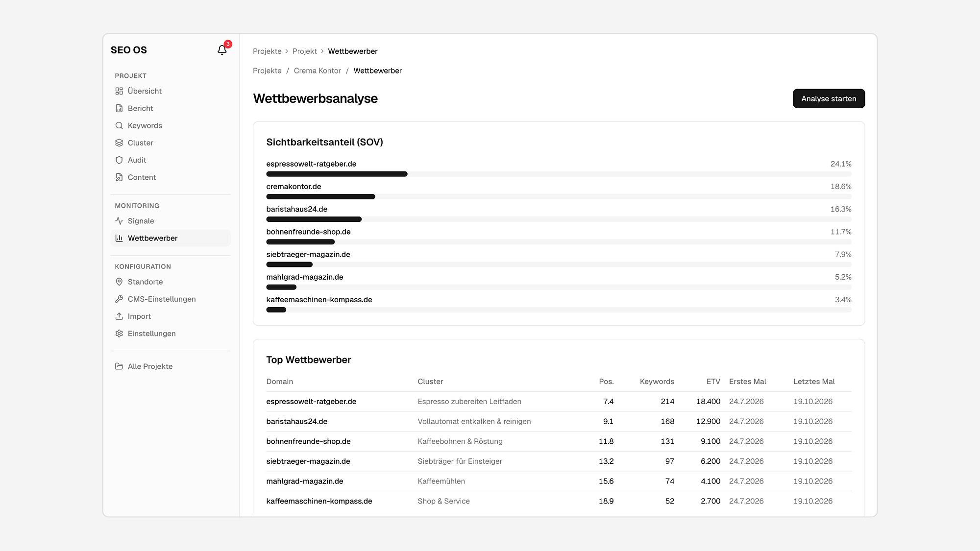Image resolution: width=980 pixels, height=551 pixels.
Task: Click the Alle Projekte folder icon
Action: click(119, 366)
